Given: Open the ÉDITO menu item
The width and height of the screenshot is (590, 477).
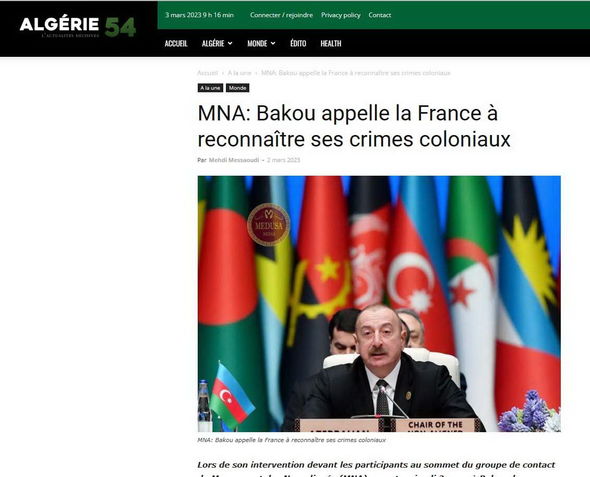Looking at the screenshot, I should 298,44.
